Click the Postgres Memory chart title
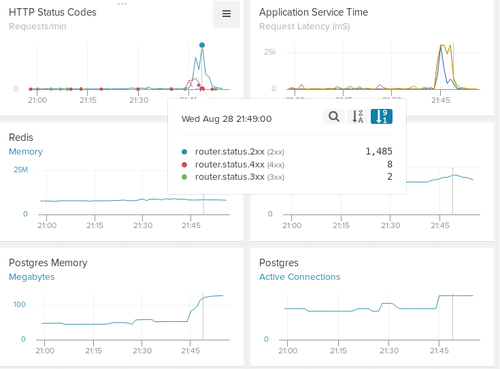 [48, 263]
